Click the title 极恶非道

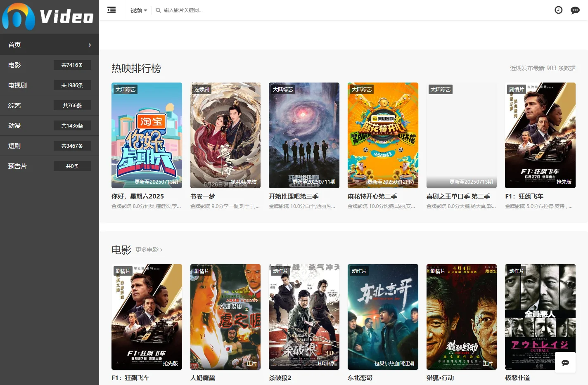(x=517, y=378)
